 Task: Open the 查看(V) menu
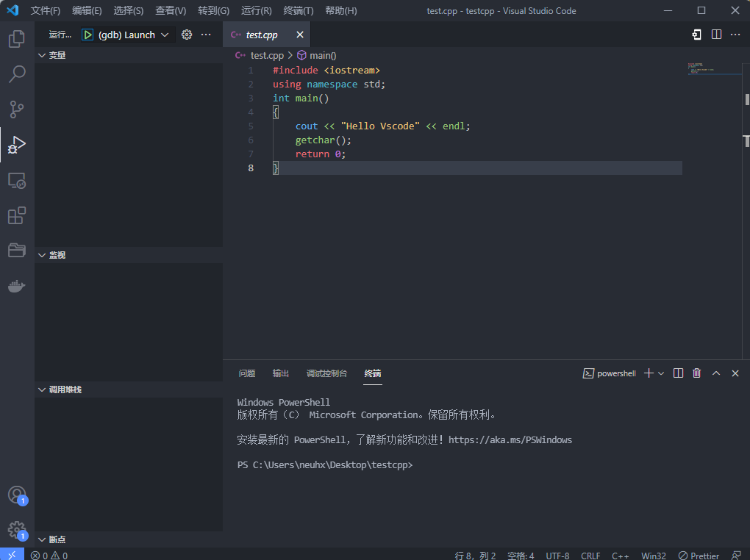point(171,10)
